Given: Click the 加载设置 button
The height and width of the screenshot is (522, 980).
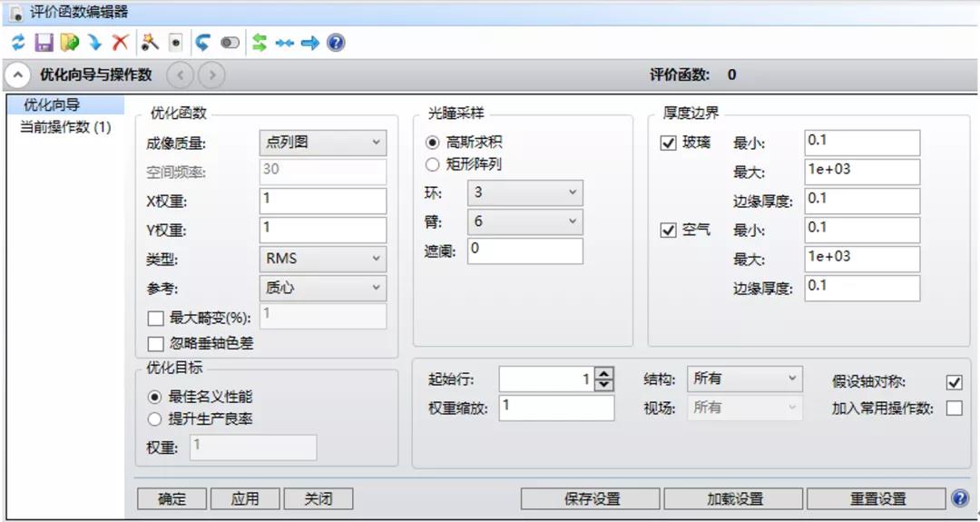Looking at the screenshot, I should tap(734, 499).
